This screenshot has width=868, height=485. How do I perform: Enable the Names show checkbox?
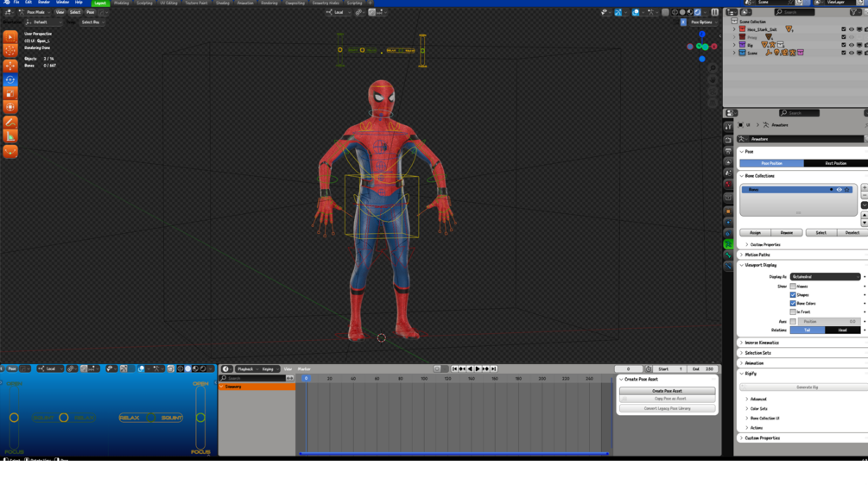(793, 287)
